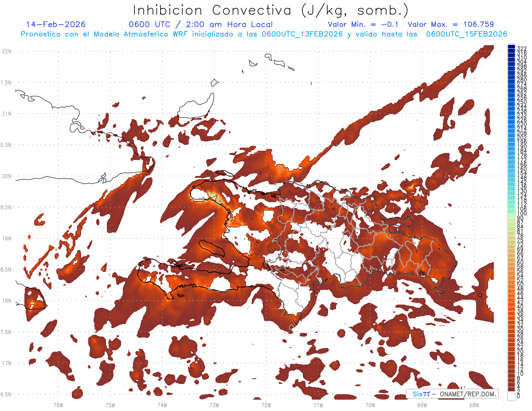This screenshot has width=532, height=411.
Task: Click the dark blue 322 colorbar swatch
Action: [511, 47]
